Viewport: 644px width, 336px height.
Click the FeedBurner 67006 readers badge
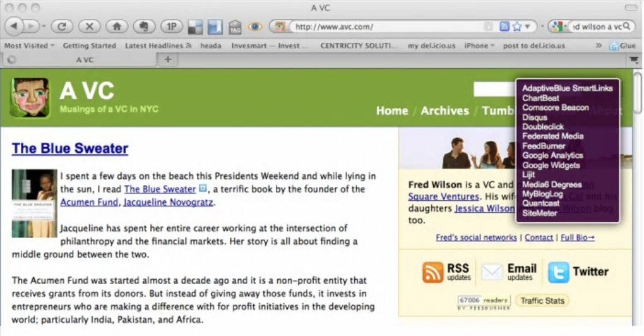(484, 303)
